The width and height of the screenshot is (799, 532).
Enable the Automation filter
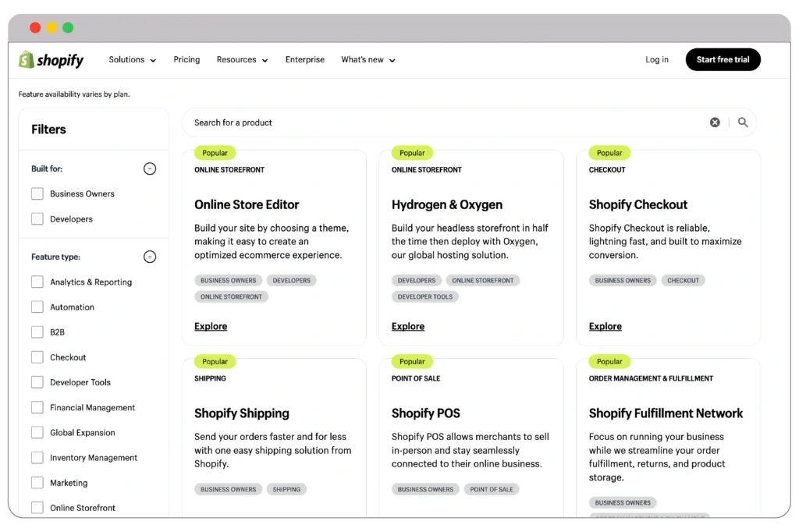(x=36, y=307)
